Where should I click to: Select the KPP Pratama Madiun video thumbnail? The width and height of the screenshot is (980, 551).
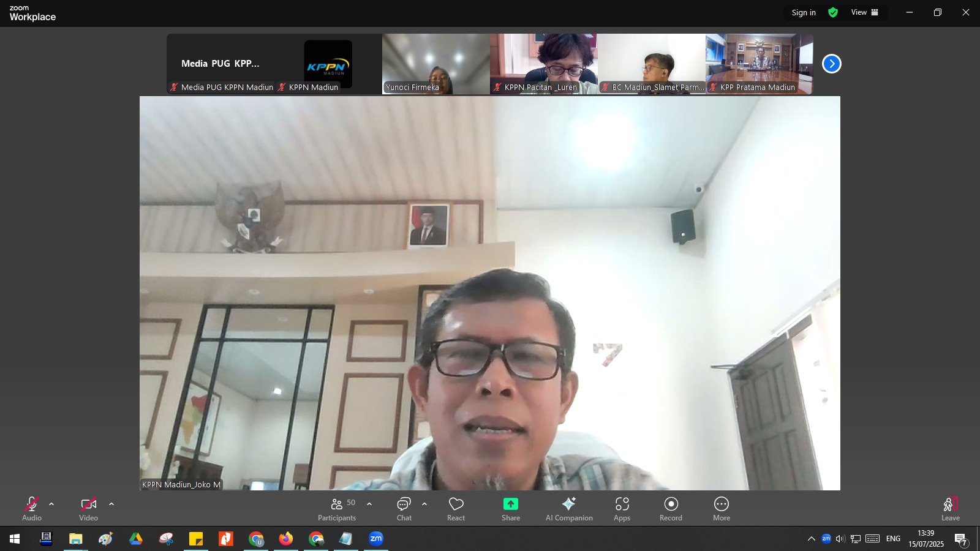tap(759, 64)
